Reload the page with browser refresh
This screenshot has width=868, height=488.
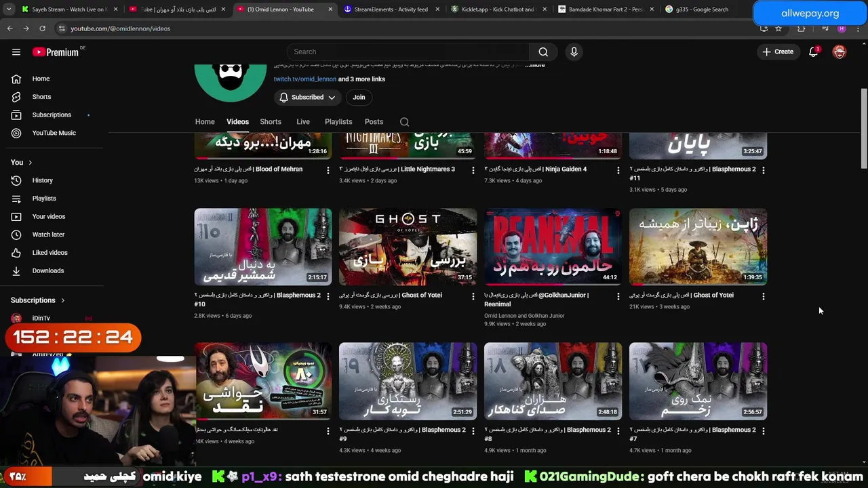pos(42,28)
